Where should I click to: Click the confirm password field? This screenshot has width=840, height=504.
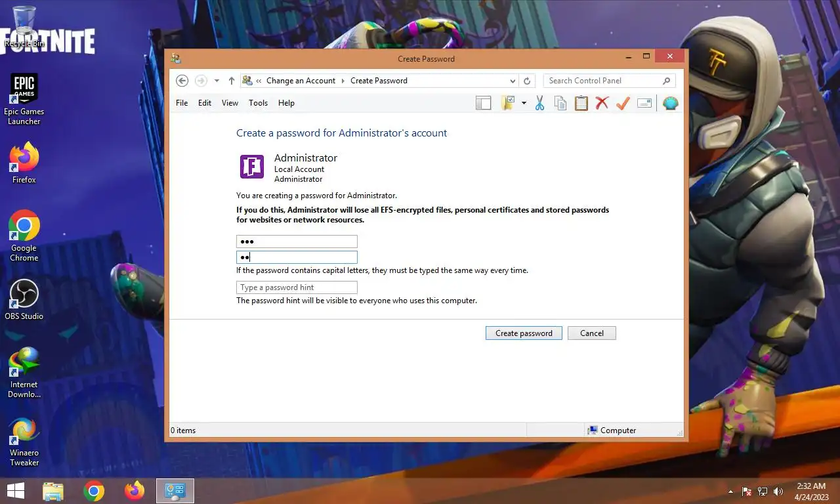pos(297,257)
